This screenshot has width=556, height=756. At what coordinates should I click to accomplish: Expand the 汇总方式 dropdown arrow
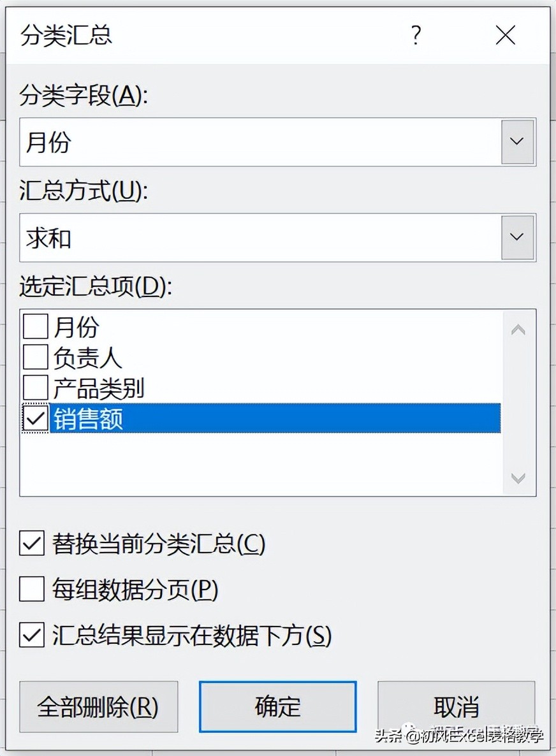517,237
